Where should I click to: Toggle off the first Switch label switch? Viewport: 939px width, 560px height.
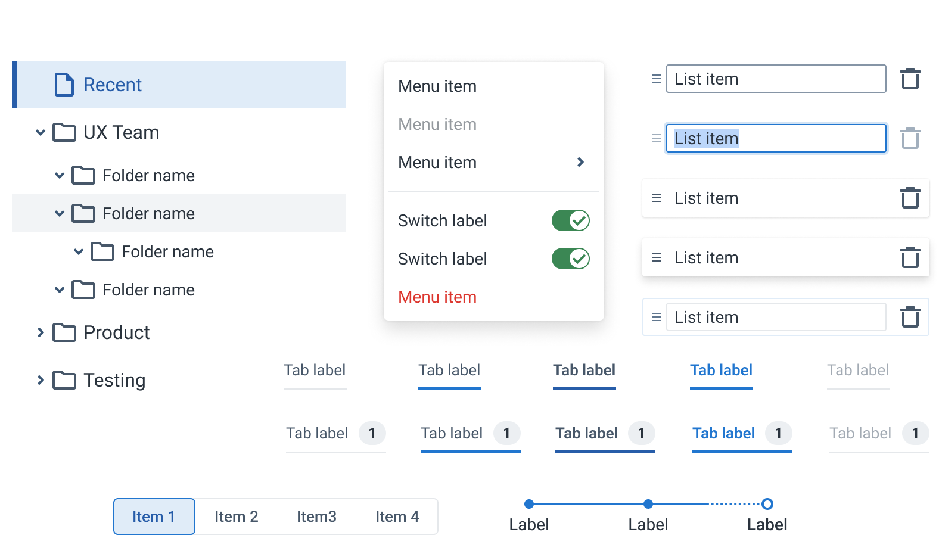[x=570, y=220]
